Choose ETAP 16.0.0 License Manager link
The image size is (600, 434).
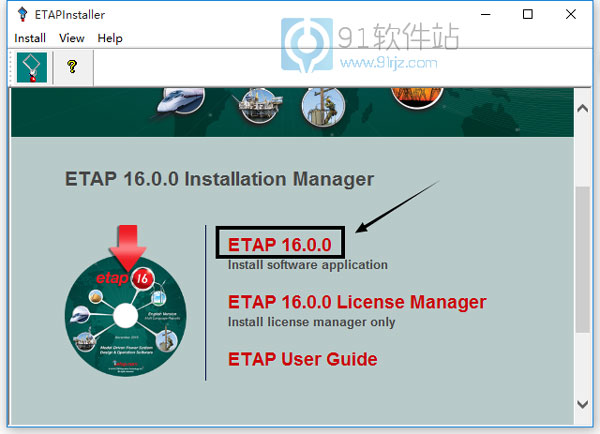point(357,302)
